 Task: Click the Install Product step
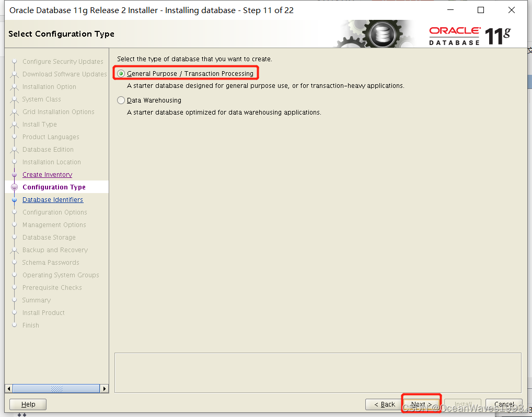click(x=43, y=313)
